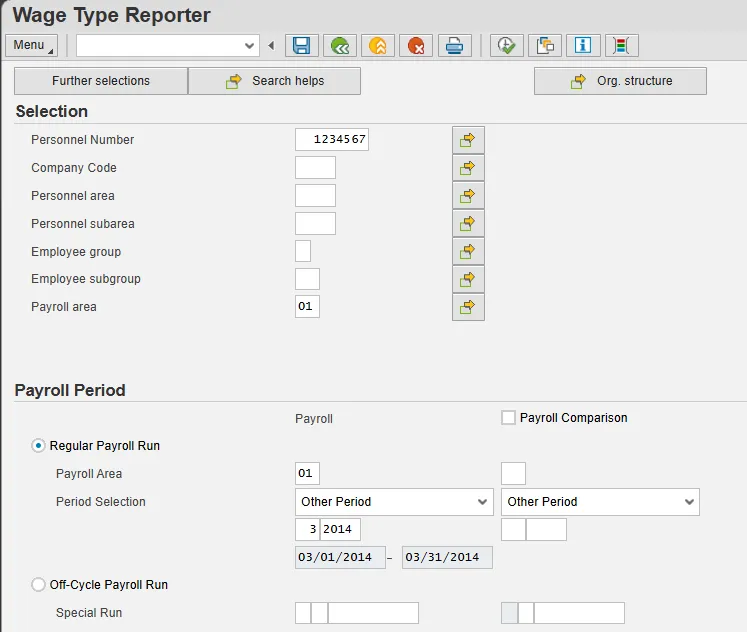
Task: Collapse the command field using the arrow
Action: (271, 45)
